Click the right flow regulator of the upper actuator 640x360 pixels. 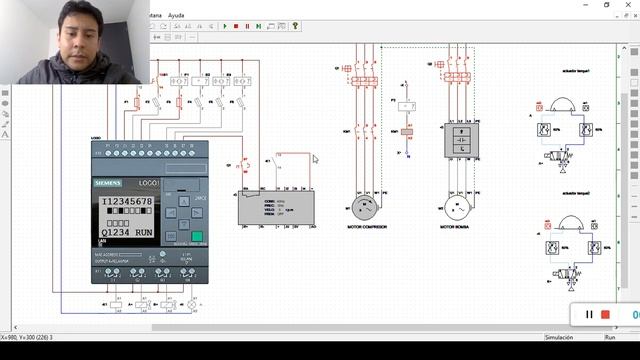pos(586,130)
